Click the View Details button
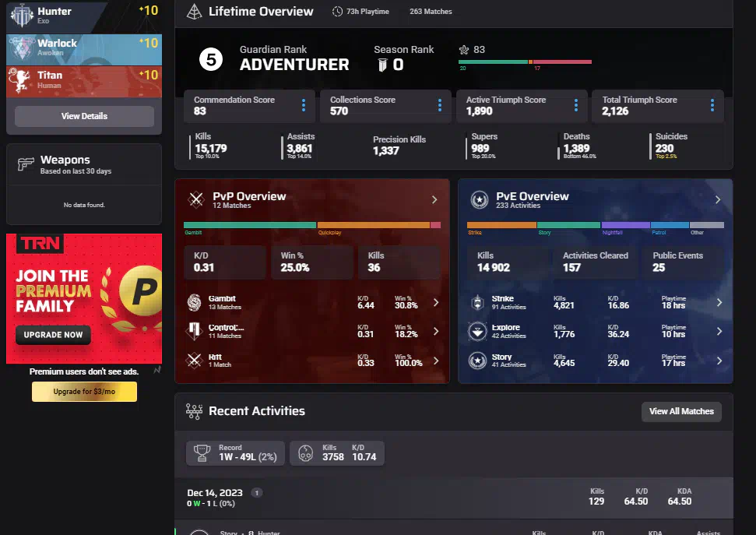 [x=84, y=116]
